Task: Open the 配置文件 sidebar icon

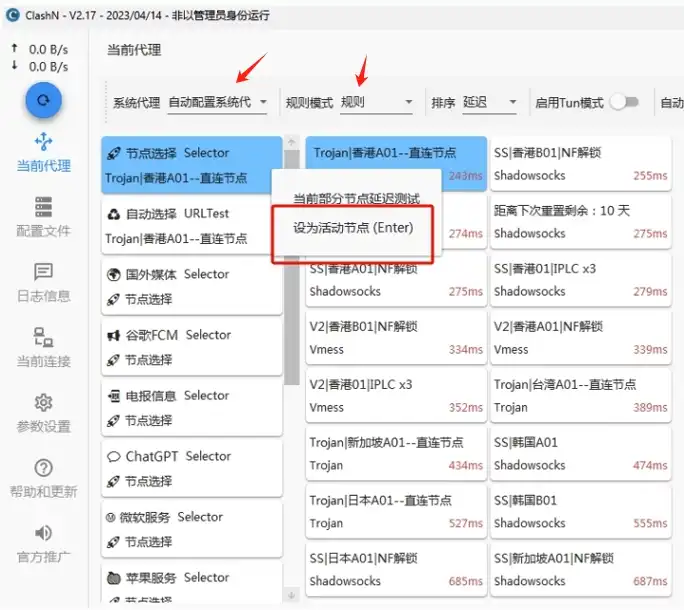Action: click(44, 207)
